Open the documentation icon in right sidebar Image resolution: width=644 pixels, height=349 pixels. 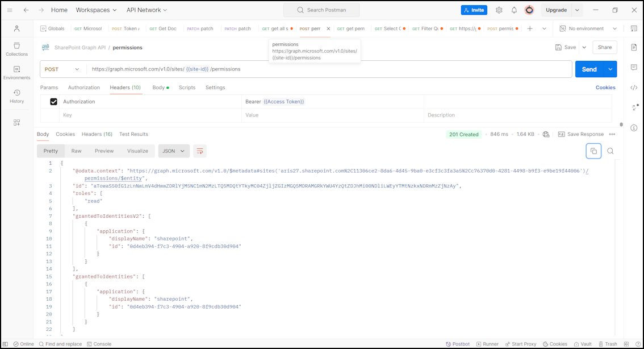[634, 47]
